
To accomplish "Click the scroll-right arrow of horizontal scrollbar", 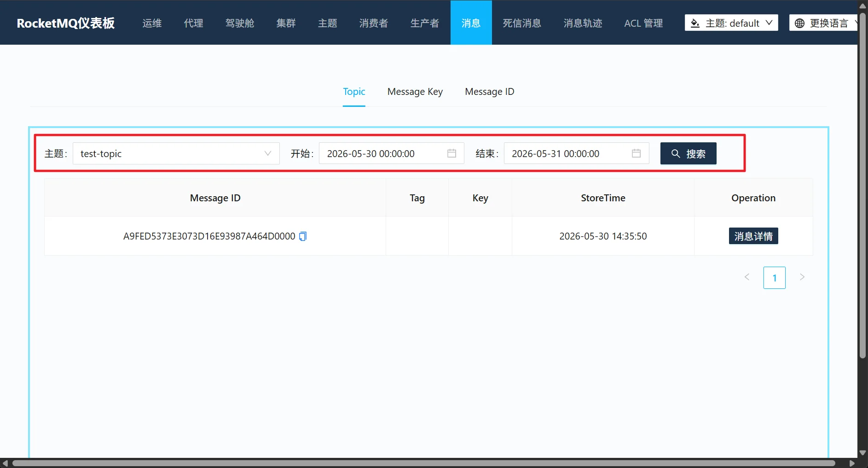I will (852, 463).
